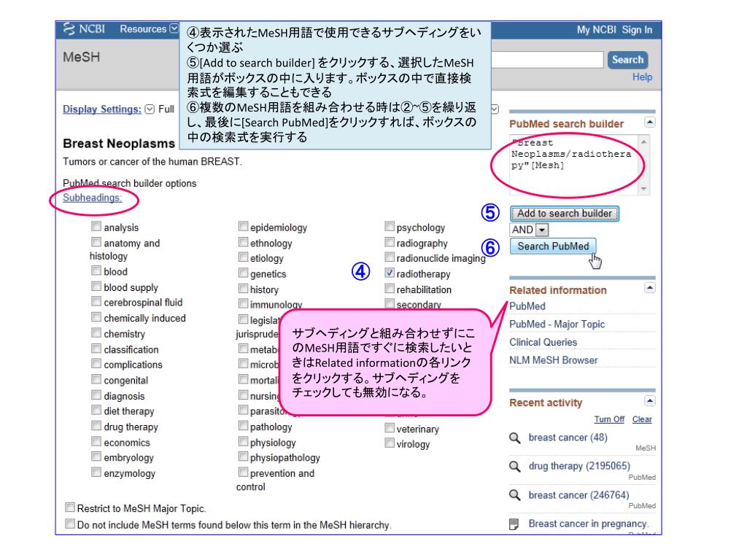The width and height of the screenshot is (747, 560).
Task: Open magnifier icon beside breast cancer (246764)
Action: pos(514,495)
